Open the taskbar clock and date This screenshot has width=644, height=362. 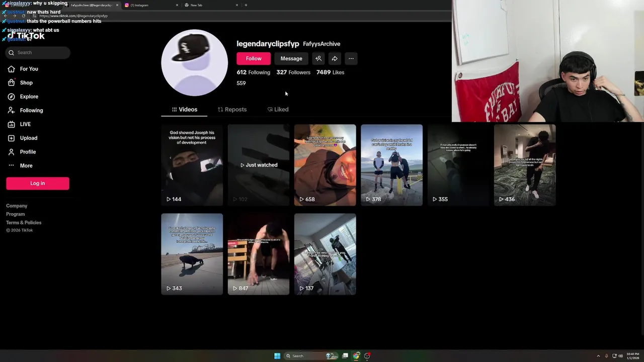[x=632, y=356]
